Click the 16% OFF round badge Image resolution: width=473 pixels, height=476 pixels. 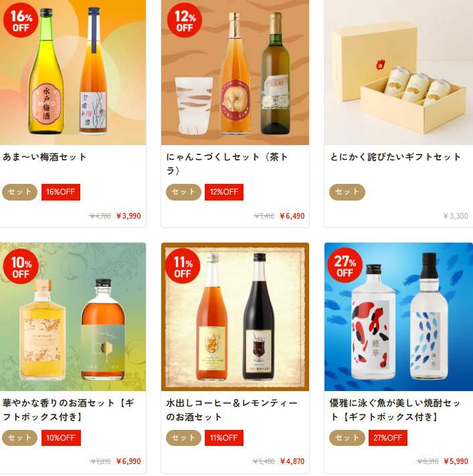pos(21,20)
